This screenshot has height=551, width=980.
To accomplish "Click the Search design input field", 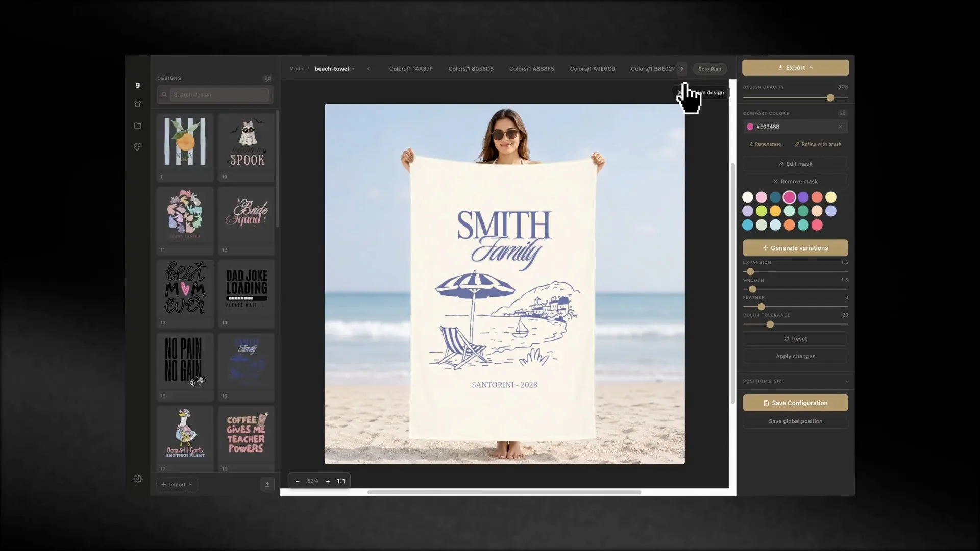I will [x=219, y=94].
